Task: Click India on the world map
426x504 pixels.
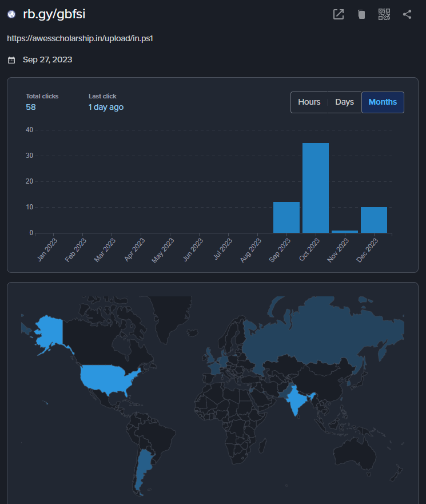Action: click(294, 399)
